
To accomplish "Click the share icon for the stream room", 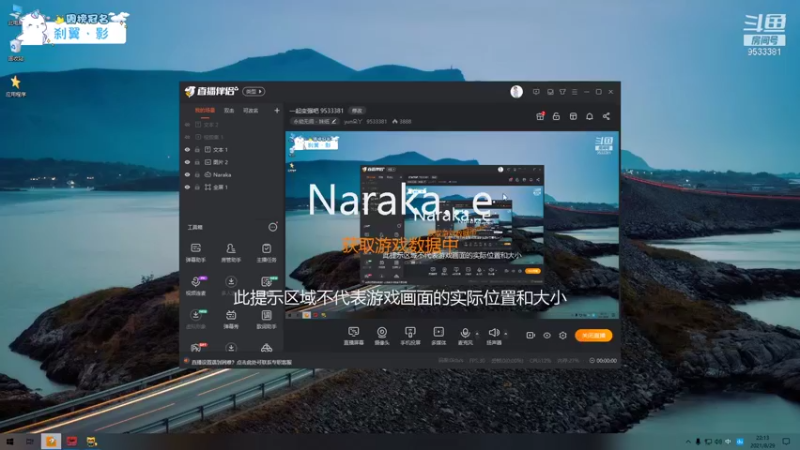I will pyautogui.click(x=606, y=116).
